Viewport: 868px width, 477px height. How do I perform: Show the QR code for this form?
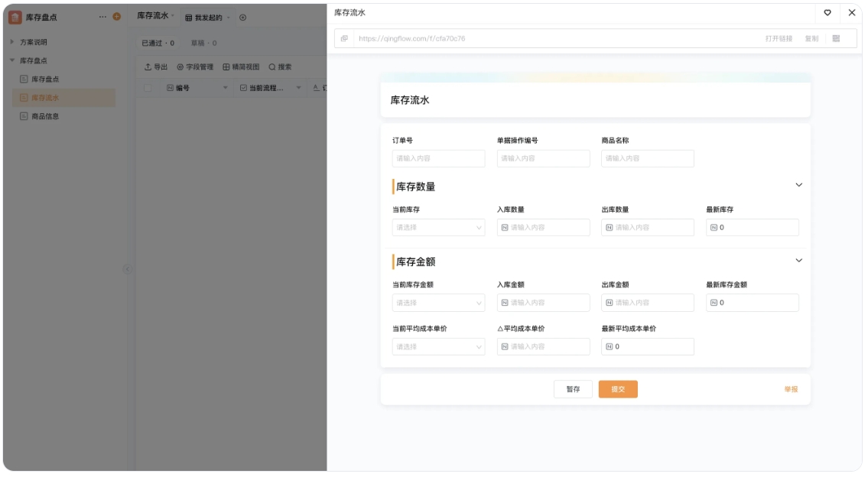[837, 38]
